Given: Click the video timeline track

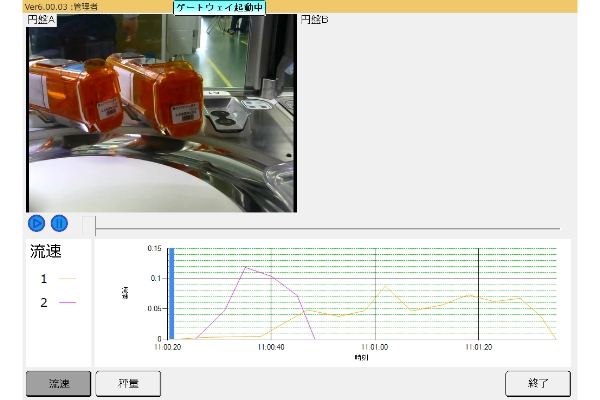Looking at the screenshot, I should 328,229.
